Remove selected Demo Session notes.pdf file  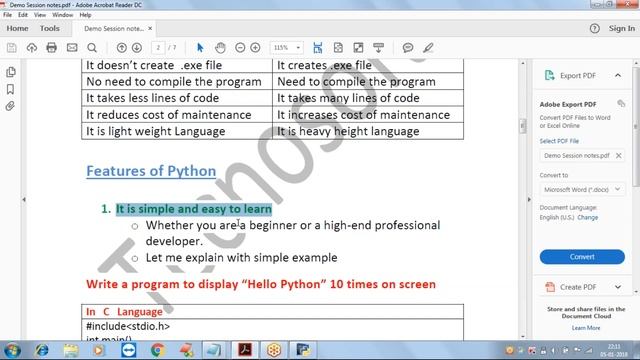(619, 156)
